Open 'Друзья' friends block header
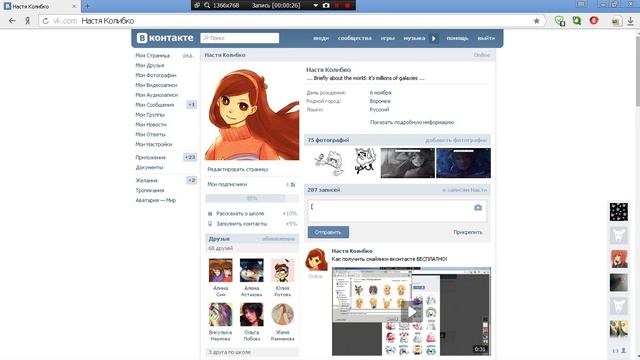Screen dimensions: 640x360 click(219, 239)
